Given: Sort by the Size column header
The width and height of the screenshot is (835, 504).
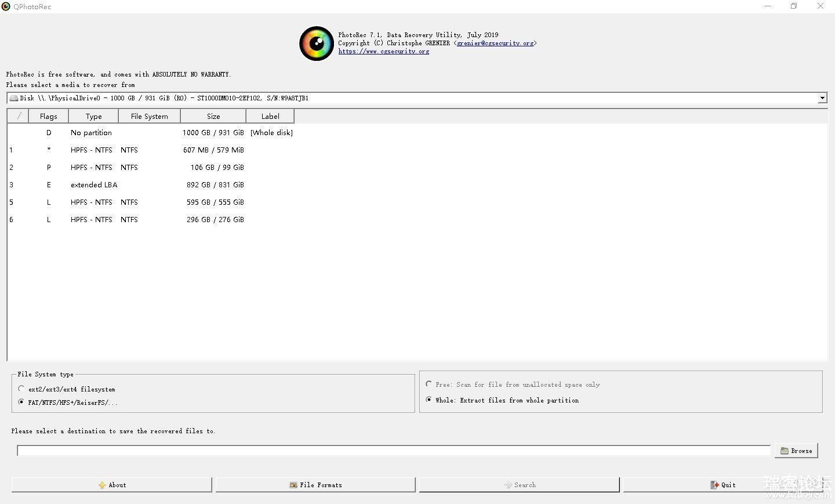Looking at the screenshot, I should click(x=213, y=116).
